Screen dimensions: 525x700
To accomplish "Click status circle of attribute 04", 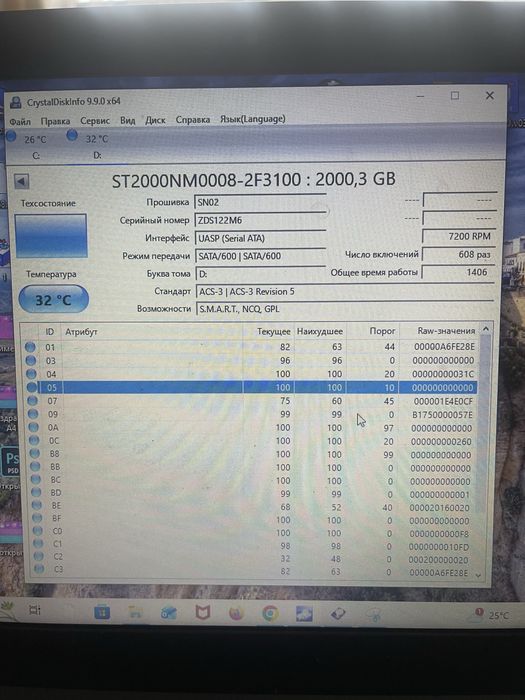I will tap(31, 374).
